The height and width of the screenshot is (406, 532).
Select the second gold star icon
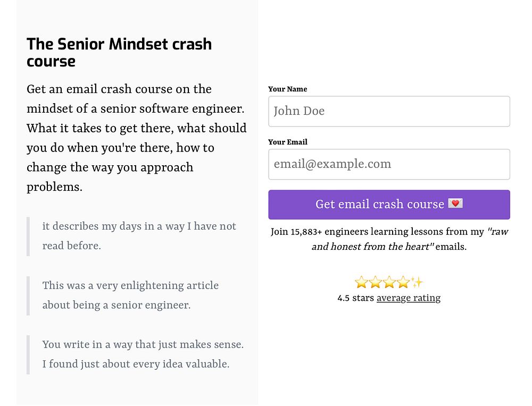point(375,282)
